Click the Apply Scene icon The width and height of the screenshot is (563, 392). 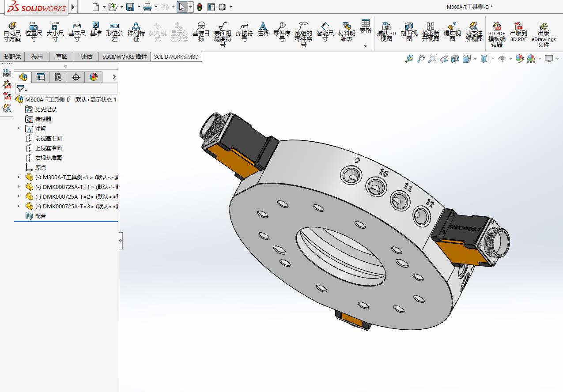531,59
